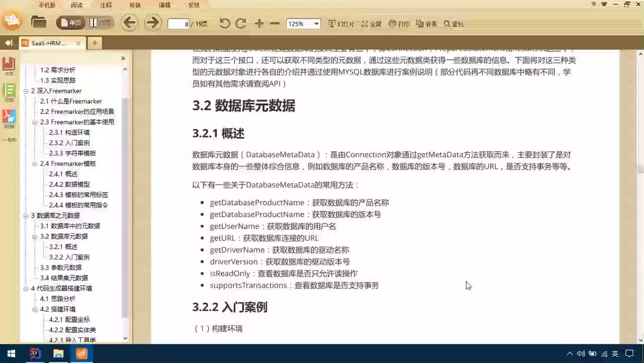Collapse the 2.4 Freemarker模板 node
The height and width of the screenshot is (363, 644).
[x=35, y=163]
